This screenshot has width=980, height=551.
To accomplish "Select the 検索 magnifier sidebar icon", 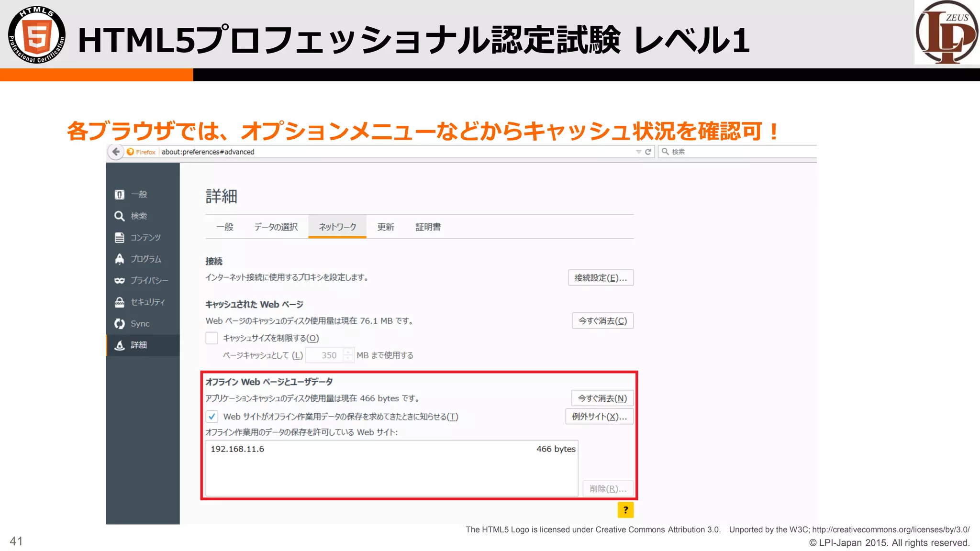I will click(120, 216).
